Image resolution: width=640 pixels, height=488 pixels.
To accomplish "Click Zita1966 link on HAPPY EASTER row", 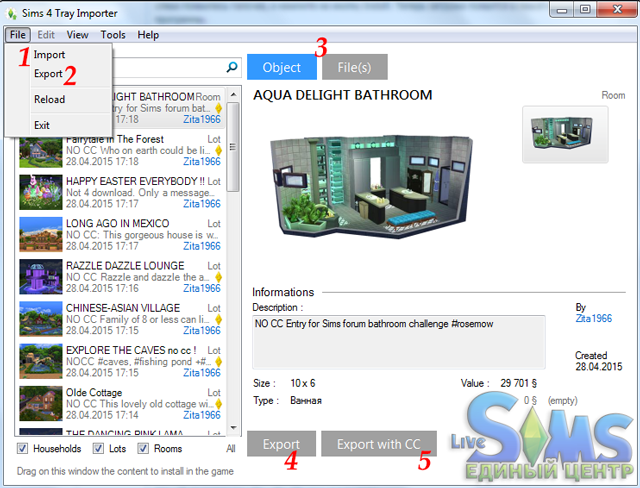I will pyautogui.click(x=202, y=204).
